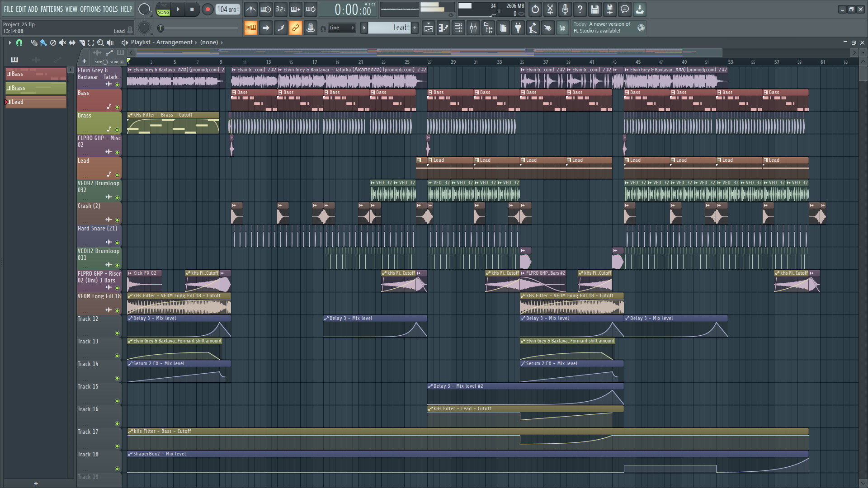868x488 pixels.
Task: Open playlist options menu arrow
Action: tap(9, 42)
